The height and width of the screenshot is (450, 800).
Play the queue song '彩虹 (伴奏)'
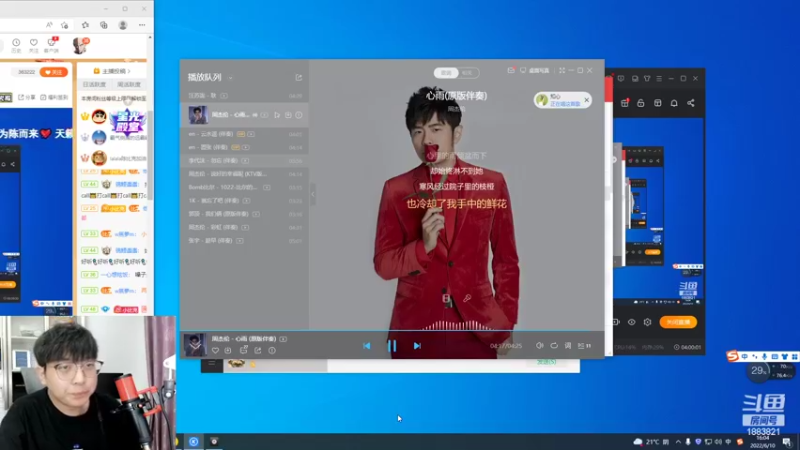click(x=244, y=227)
